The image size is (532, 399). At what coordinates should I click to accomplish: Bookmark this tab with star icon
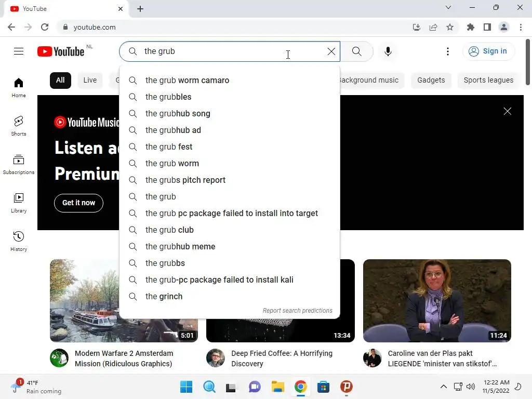[450, 27]
